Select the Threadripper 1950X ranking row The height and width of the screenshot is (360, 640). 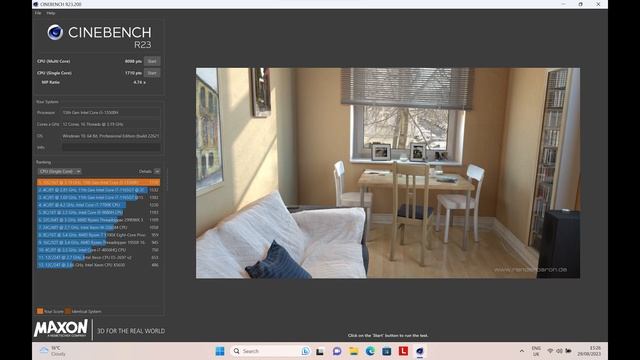coord(98,242)
